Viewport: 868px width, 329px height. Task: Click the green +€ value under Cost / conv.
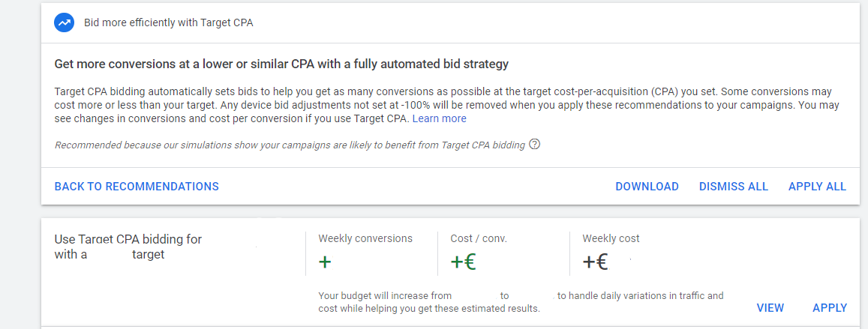[x=464, y=262]
